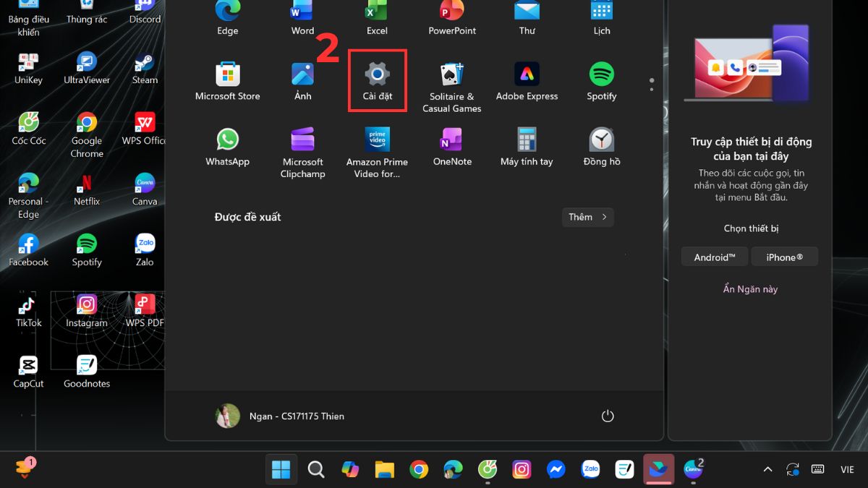868x488 pixels.
Task: Click the lower pinned apps page dot
Action: tap(651, 90)
